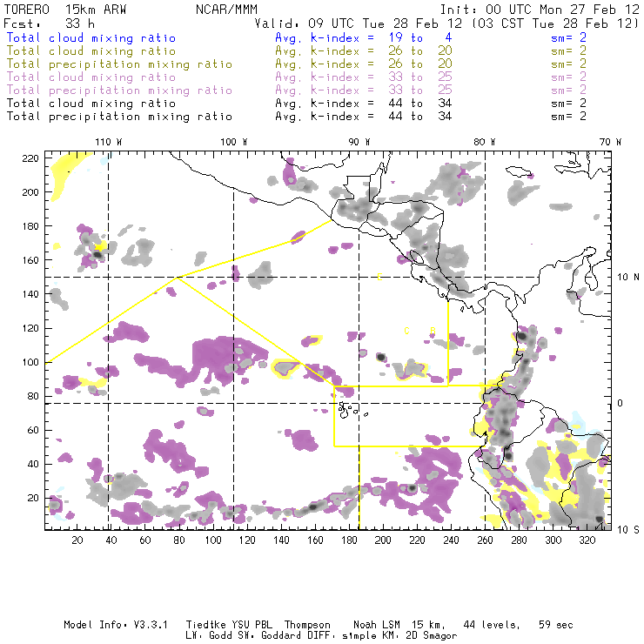Select the "44 levels," text

click(x=492, y=625)
